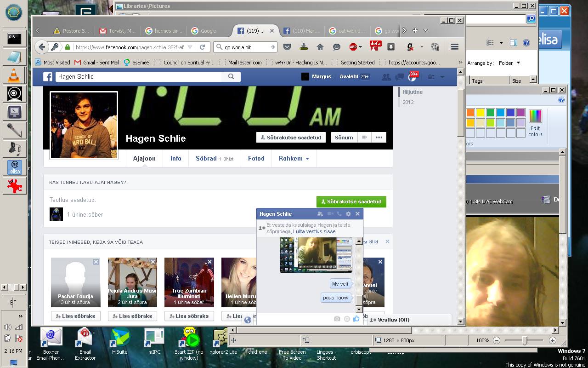Click Hagen Schlie's profile picture
This screenshot has width=588, height=368.
pos(84,125)
